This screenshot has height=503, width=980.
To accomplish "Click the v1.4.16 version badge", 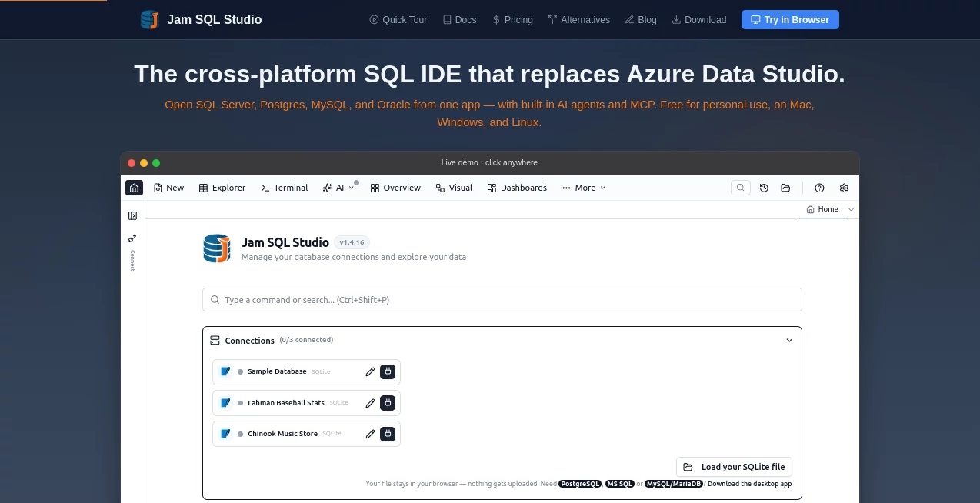I will [x=352, y=242].
